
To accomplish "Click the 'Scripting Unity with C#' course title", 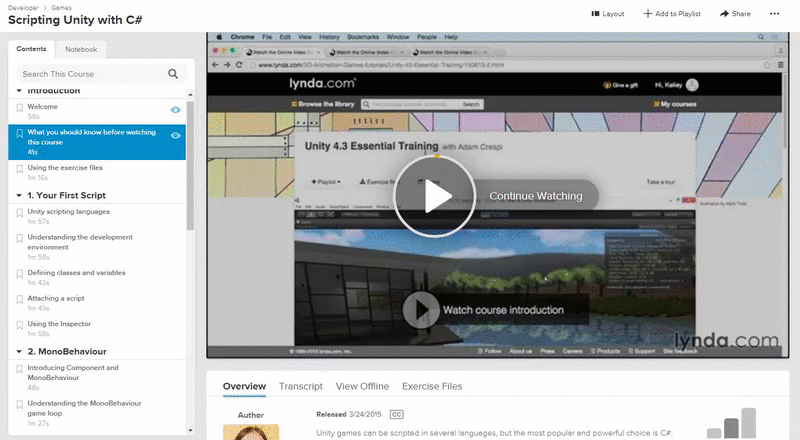I will click(75, 20).
